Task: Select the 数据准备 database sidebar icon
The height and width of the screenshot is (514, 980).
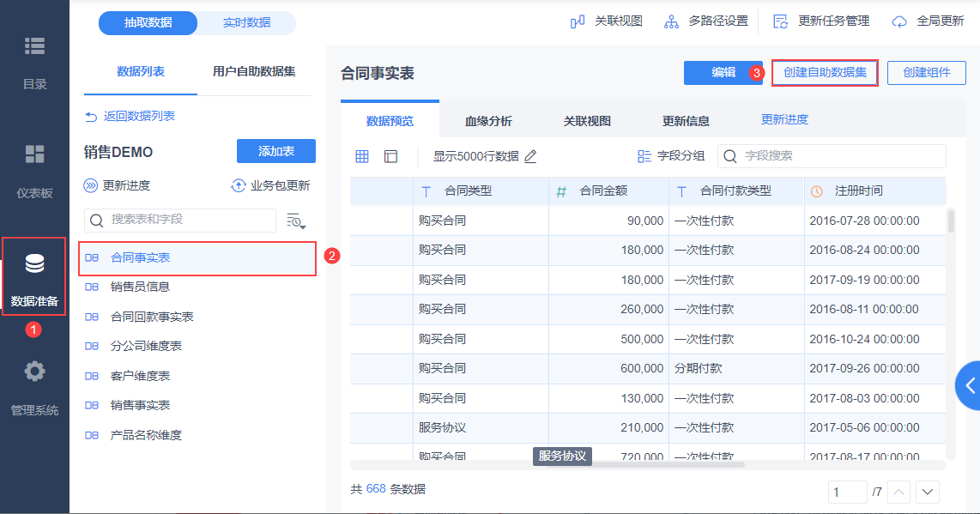Action: [34, 264]
